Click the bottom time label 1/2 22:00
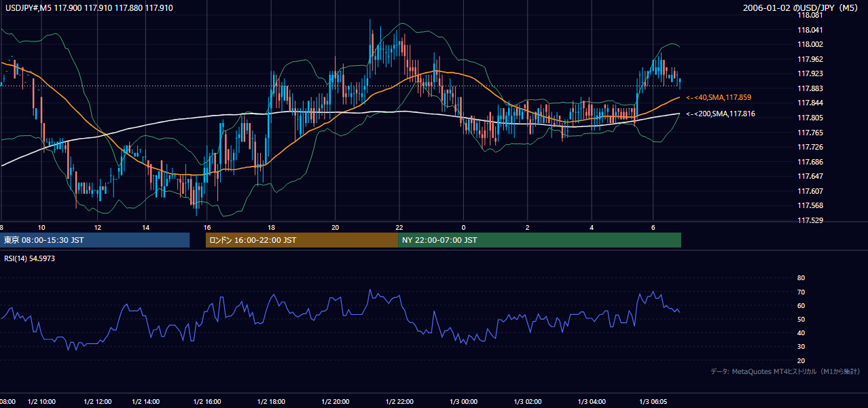 tap(399, 402)
